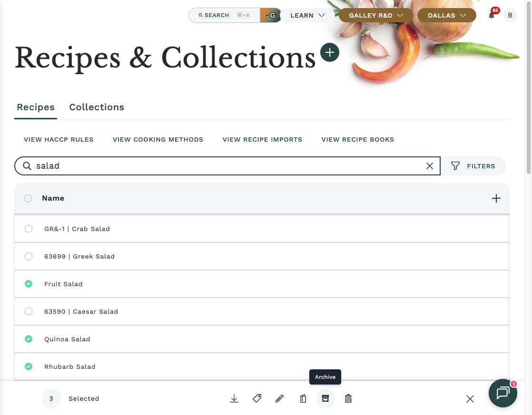
Task: Click the 3 selected count badge
Action: [51, 398]
